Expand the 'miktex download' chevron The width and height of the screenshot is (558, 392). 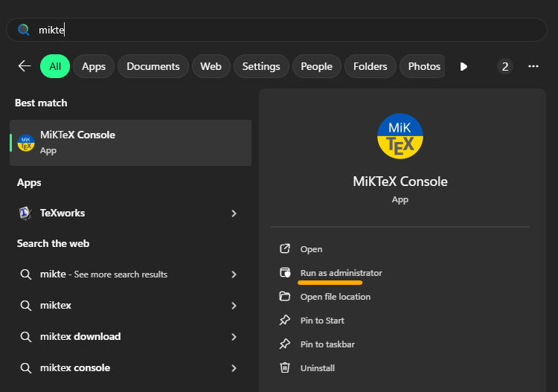234,337
